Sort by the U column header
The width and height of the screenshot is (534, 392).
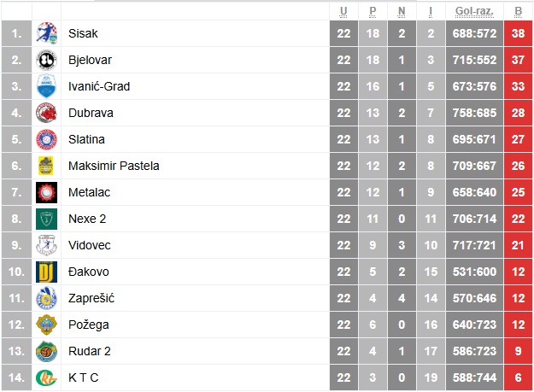tap(343, 11)
